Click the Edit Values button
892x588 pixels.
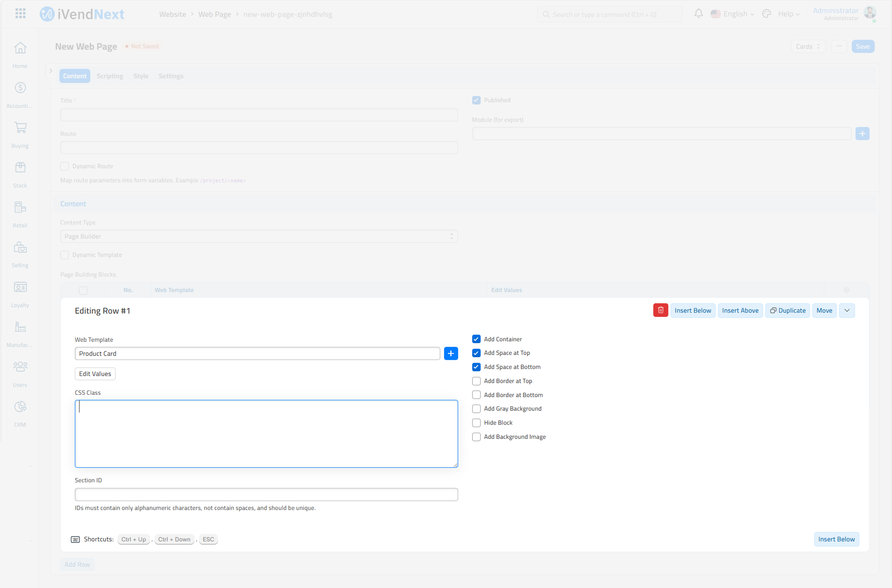(95, 373)
